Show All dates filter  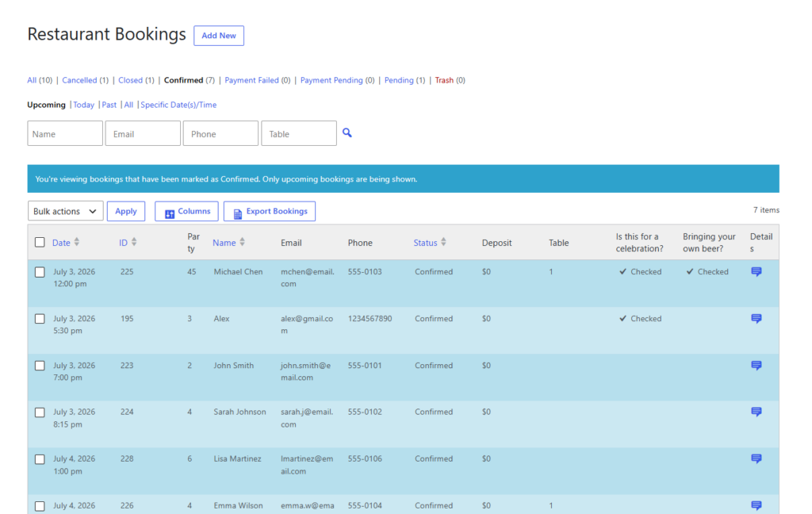[128, 105]
